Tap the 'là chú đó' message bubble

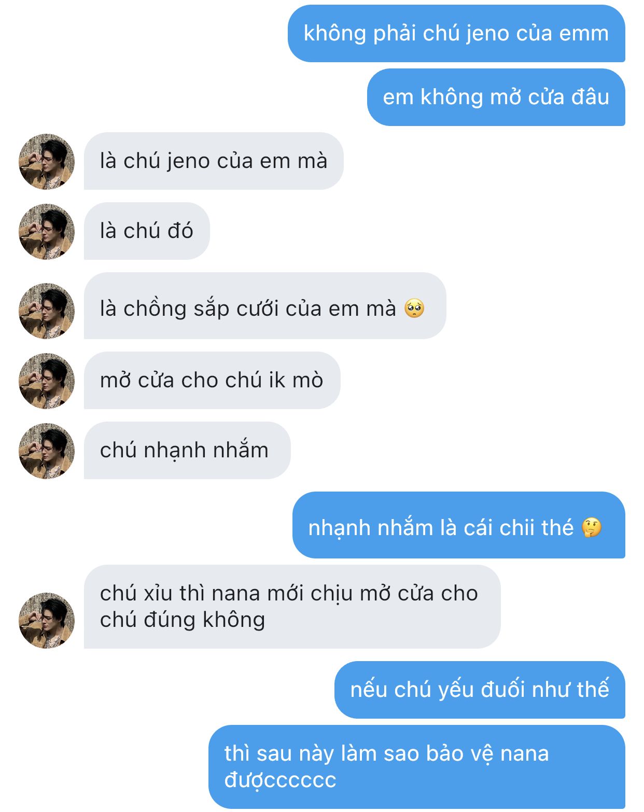[x=147, y=231]
